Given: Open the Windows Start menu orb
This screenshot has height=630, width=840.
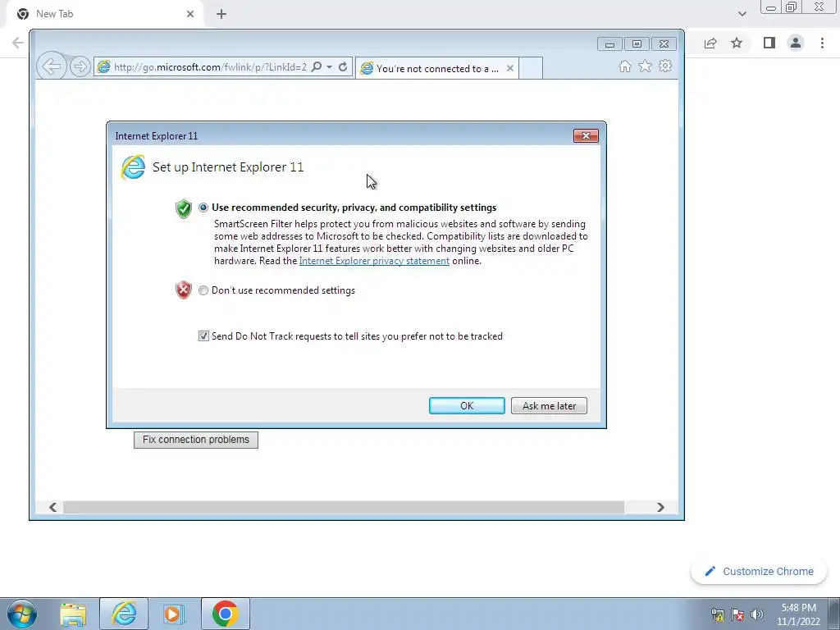Looking at the screenshot, I should coord(21,614).
